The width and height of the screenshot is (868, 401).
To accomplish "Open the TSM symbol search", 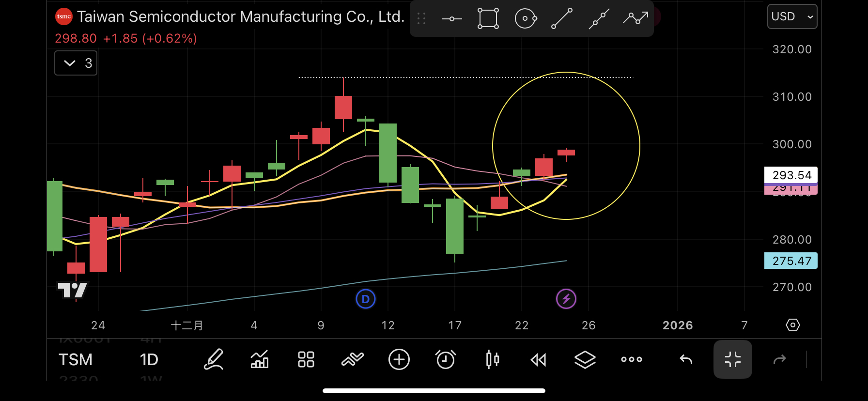I will 76,360.
